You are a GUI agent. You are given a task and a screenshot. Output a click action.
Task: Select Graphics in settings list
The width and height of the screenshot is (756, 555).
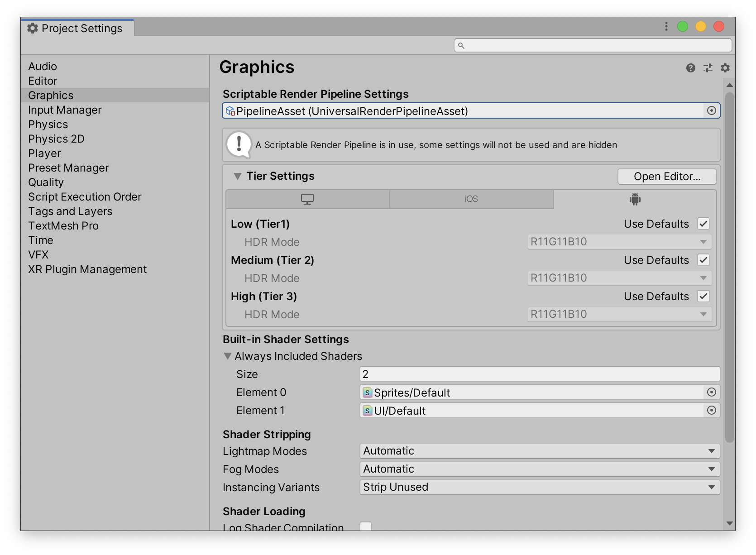click(x=115, y=95)
